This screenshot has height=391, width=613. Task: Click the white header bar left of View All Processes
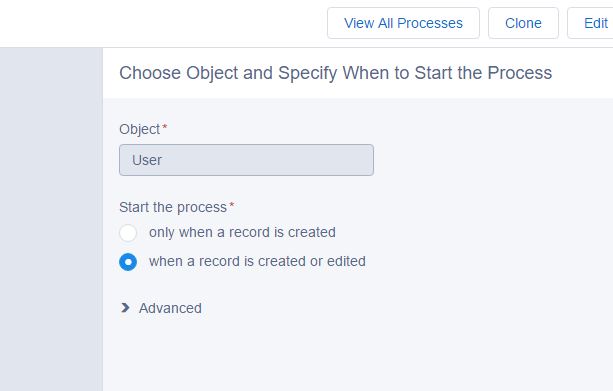point(160,23)
